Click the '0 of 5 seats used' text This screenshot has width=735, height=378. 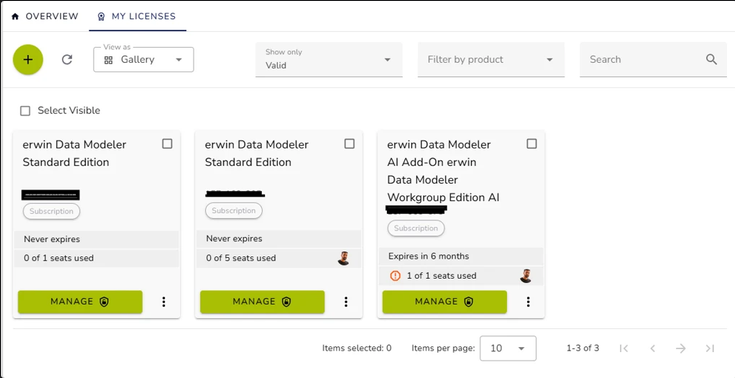(241, 258)
